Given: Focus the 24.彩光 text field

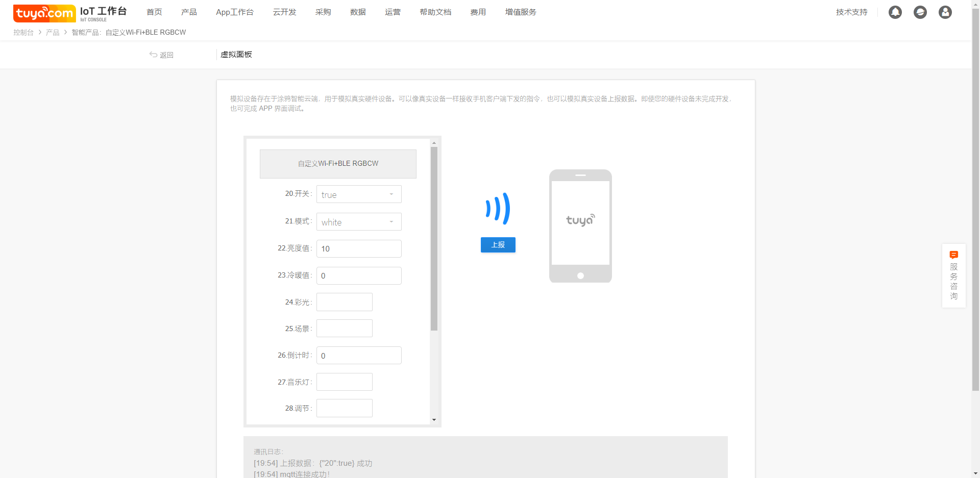Looking at the screenshot, I should (x=345, y=302).
